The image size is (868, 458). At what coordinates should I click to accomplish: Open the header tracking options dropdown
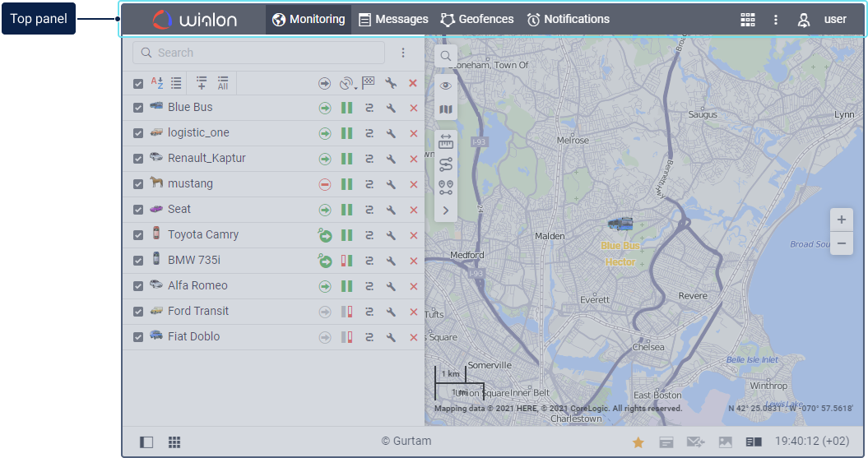point(348,84)
